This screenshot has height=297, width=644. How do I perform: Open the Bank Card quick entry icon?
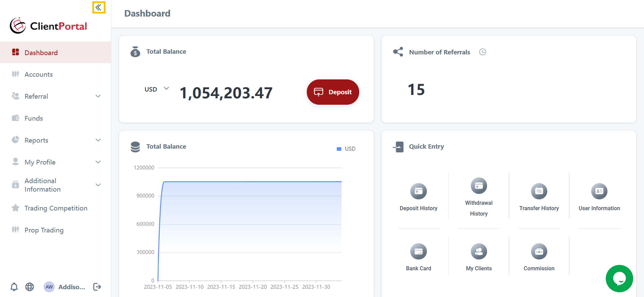[418, 252]
